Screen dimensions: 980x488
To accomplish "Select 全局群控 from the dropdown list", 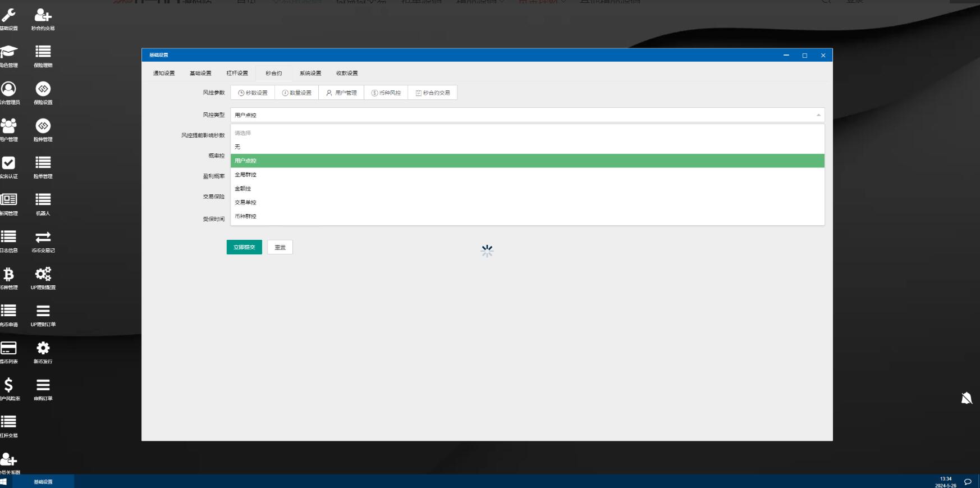I will pyautogui.click(x=246, y=175).
